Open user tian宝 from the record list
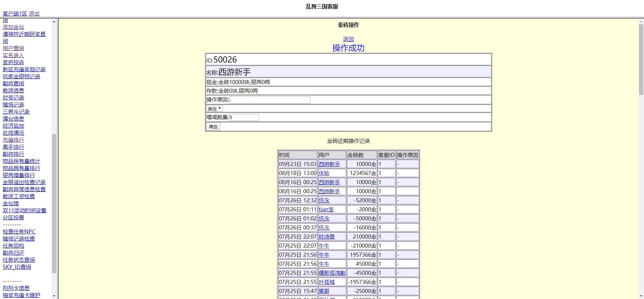This screenshot has width=644, height=299. 326,209
